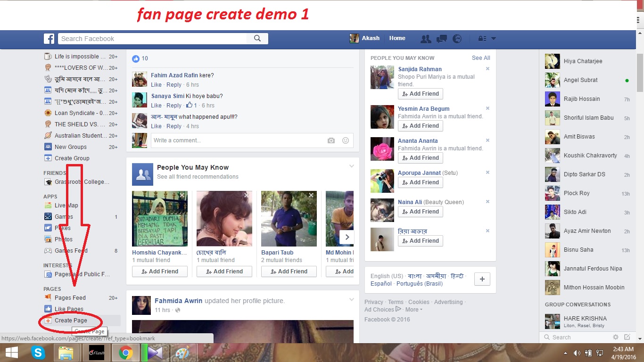Open Grassroots College friend list
This screenshot has height=362, width=644.
pos(81,182)
